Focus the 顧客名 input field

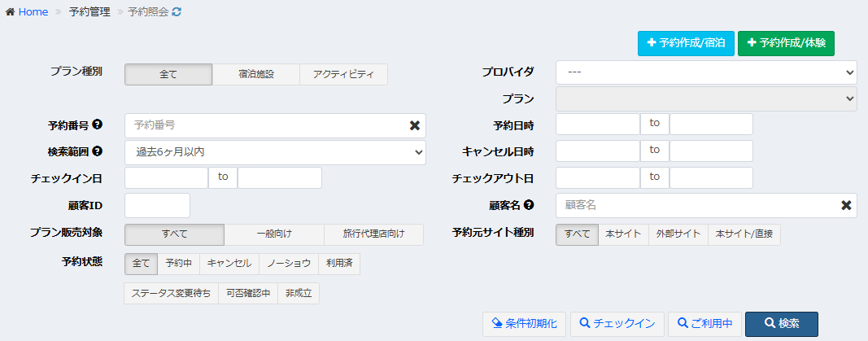pos(706,205)
